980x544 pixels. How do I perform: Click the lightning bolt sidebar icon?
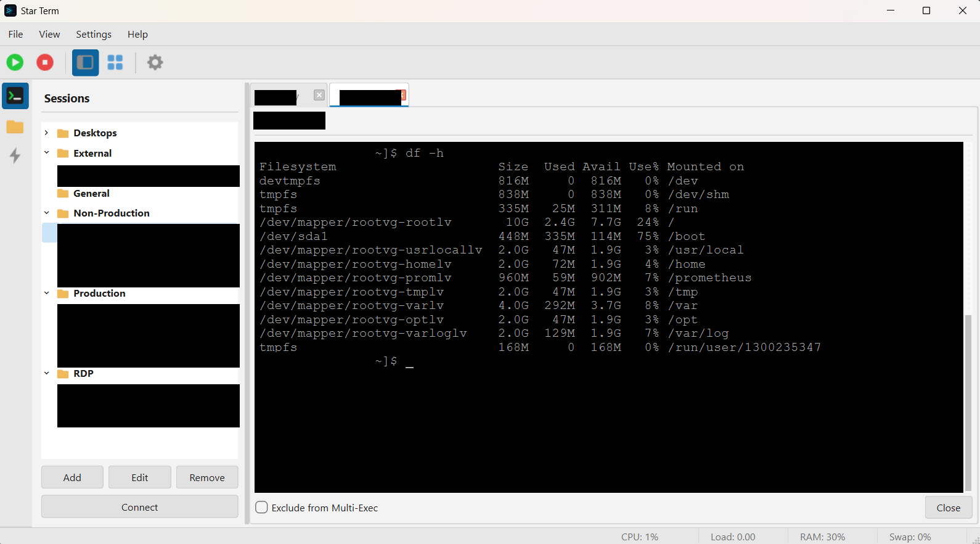pos(15,155)
